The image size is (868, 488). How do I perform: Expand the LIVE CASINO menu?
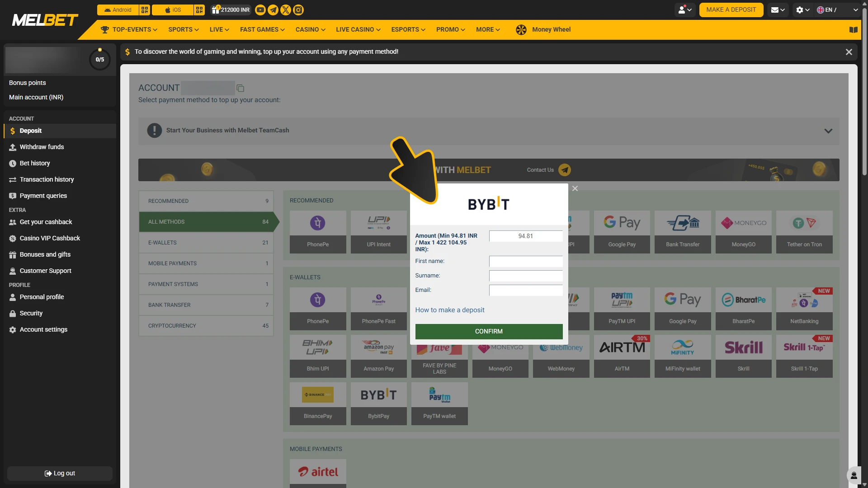(x=358, y=30)
